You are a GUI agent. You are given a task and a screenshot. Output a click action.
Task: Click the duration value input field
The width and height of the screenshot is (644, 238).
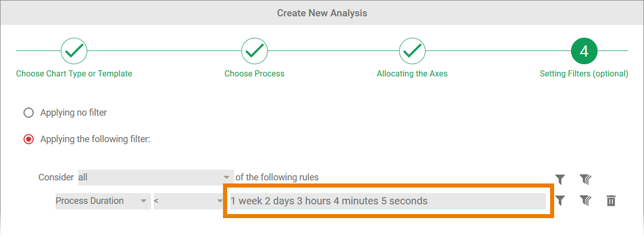[388, 201]
